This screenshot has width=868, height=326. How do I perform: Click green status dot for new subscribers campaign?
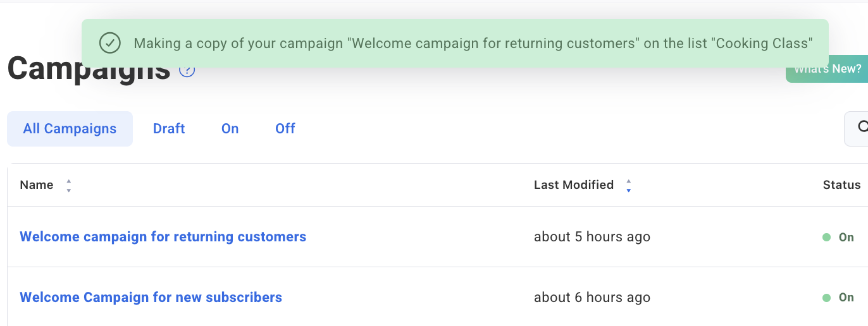pyautogui.click(x=826, y=298)
